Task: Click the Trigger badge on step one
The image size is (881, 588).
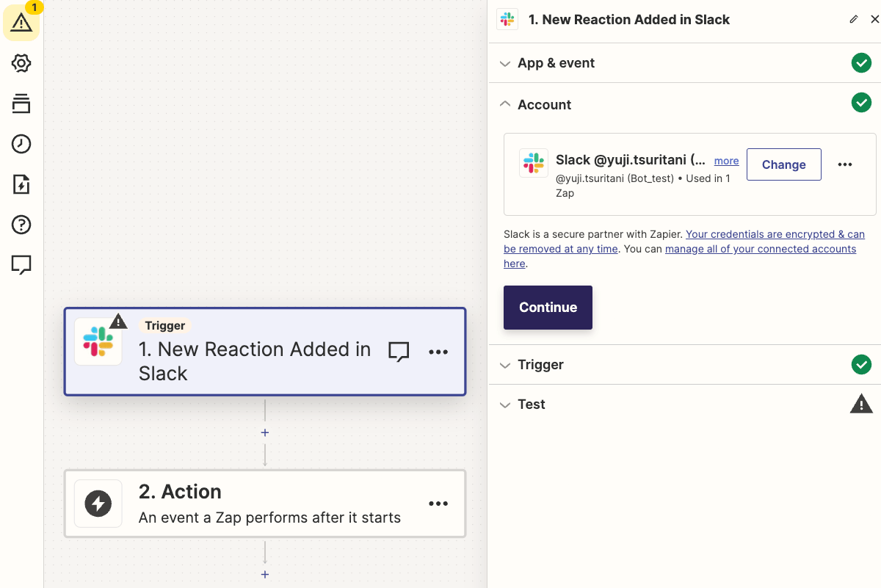Action: (x=165, y=326)
